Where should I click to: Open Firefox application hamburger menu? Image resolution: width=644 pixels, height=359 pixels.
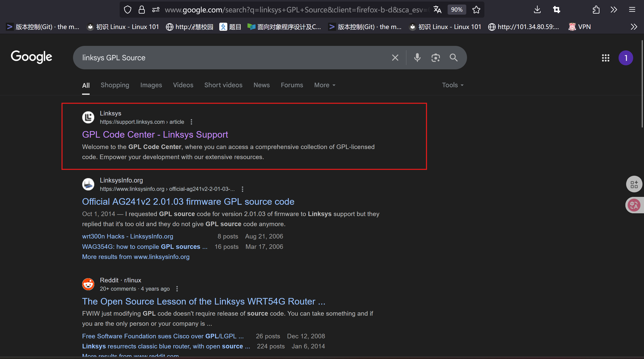[x=632, y=10]
